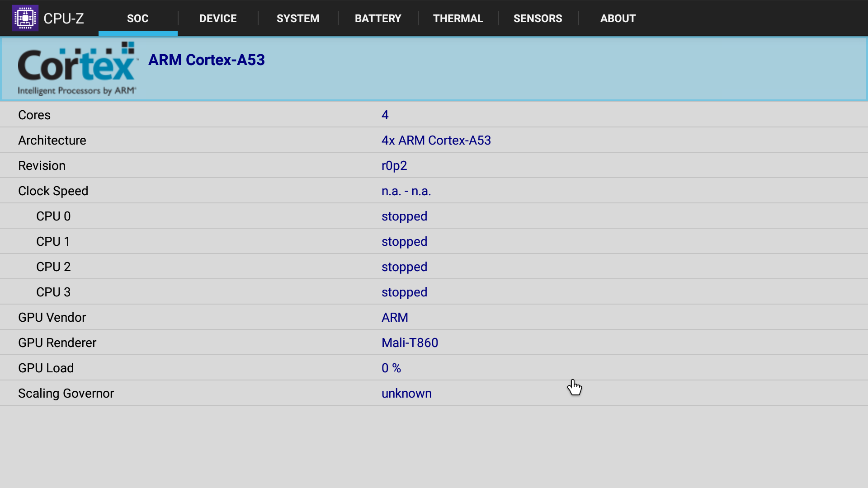Click the CPU-Z app chip icon
The height and width of the screenshot is (488, 868).
pos(25,18)
